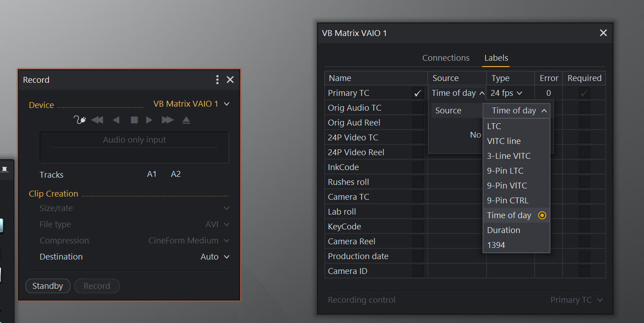Screen dimensions: 644x323
Task: Click the device connect plug icon
Action: coord(80,120)
